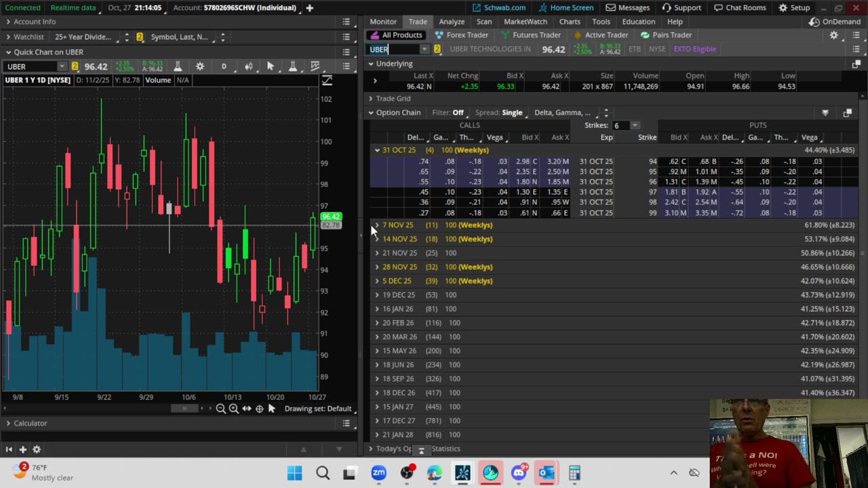This screenshot has height=488, width=868.
Task: Select All Products trade view
Action: coord(396,35)
